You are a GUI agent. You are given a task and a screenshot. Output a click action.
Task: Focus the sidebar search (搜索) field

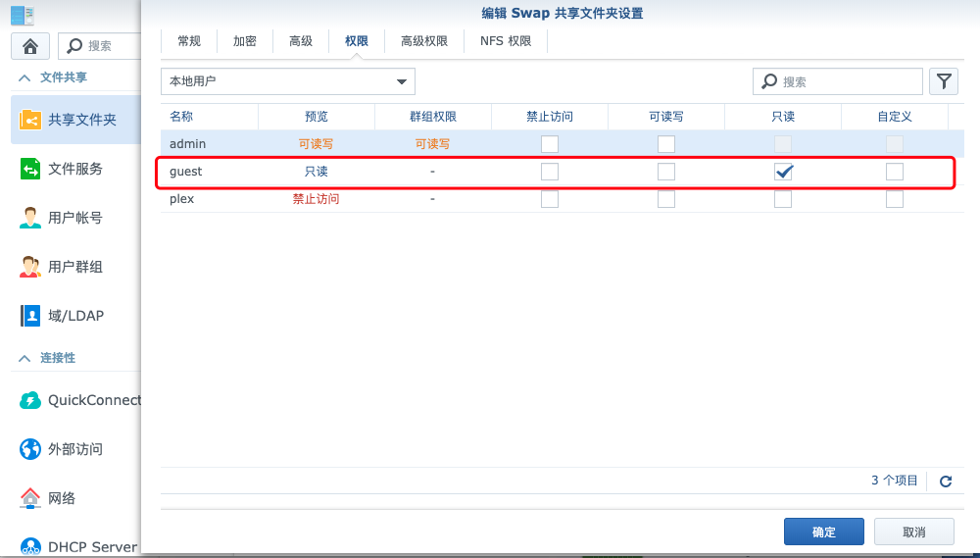click(100, 46)
